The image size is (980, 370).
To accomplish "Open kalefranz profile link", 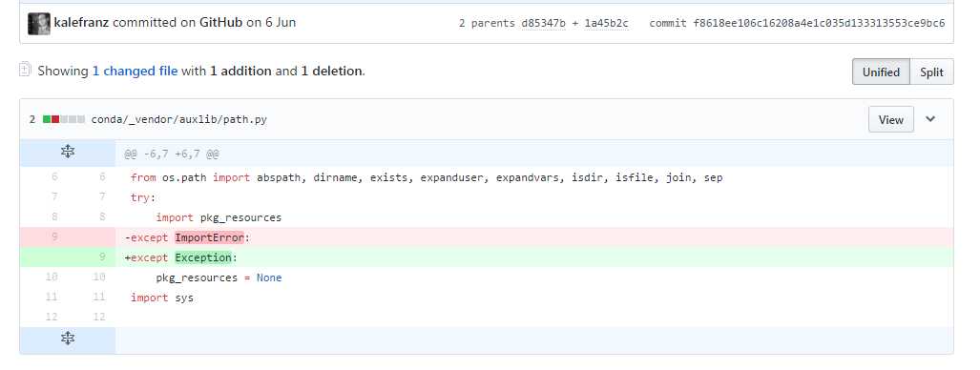I will pyautogui.click(x=82, y=23).
